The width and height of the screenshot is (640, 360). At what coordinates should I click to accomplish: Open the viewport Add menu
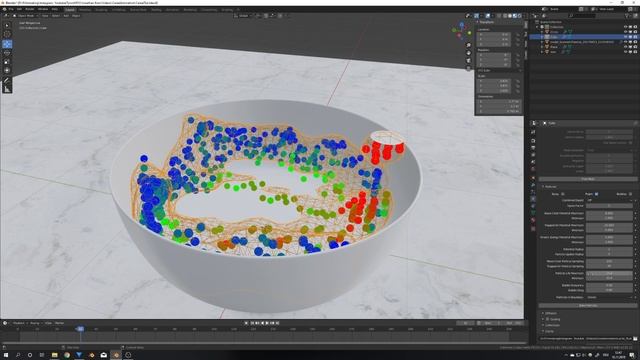coord(66,16)
